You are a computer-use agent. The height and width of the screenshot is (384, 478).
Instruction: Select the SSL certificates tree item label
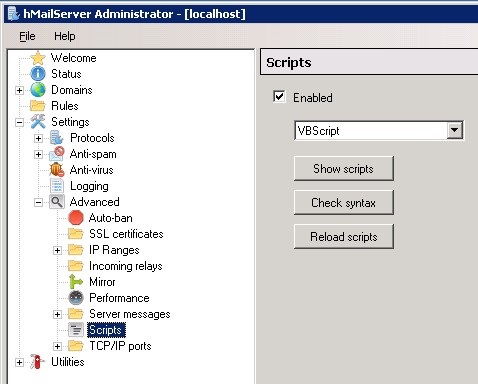[x=126, y=234]
